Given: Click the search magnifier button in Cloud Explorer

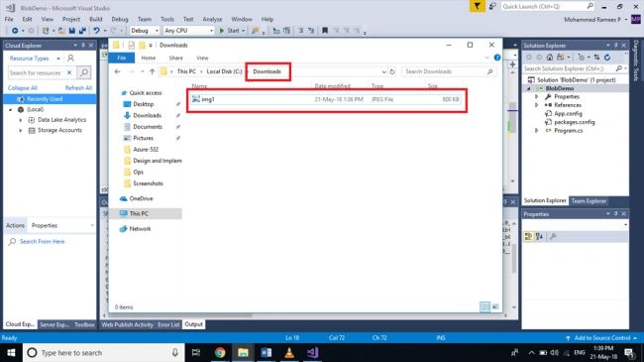Looking at the screenshot, I should coord(84,72).
